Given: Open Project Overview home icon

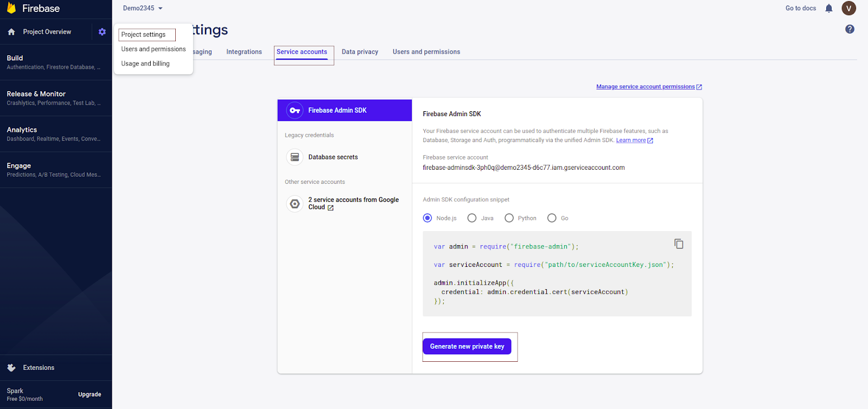Looking at the screenshot, I should pos(11,32).
